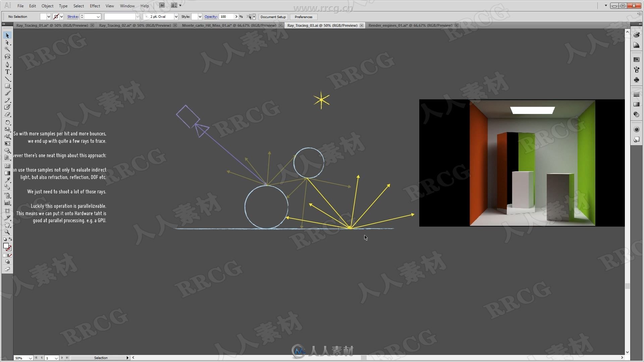Go to the next artboard
The height and width of the screenshot is (362, 644).
(x=62, y=358)
